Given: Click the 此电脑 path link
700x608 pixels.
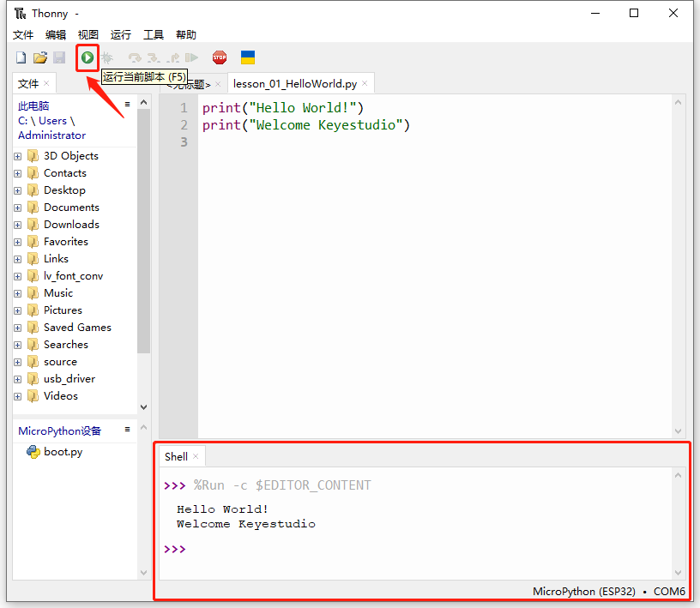Looking at the screenshot, I should [33, 105].
